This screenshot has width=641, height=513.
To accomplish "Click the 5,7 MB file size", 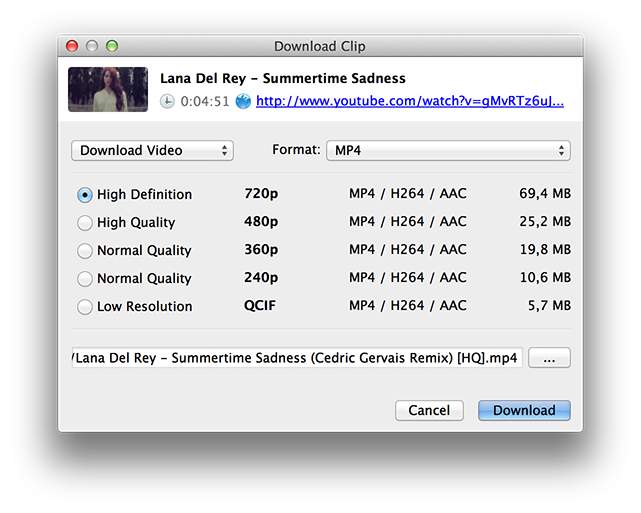I will point(549,305).
